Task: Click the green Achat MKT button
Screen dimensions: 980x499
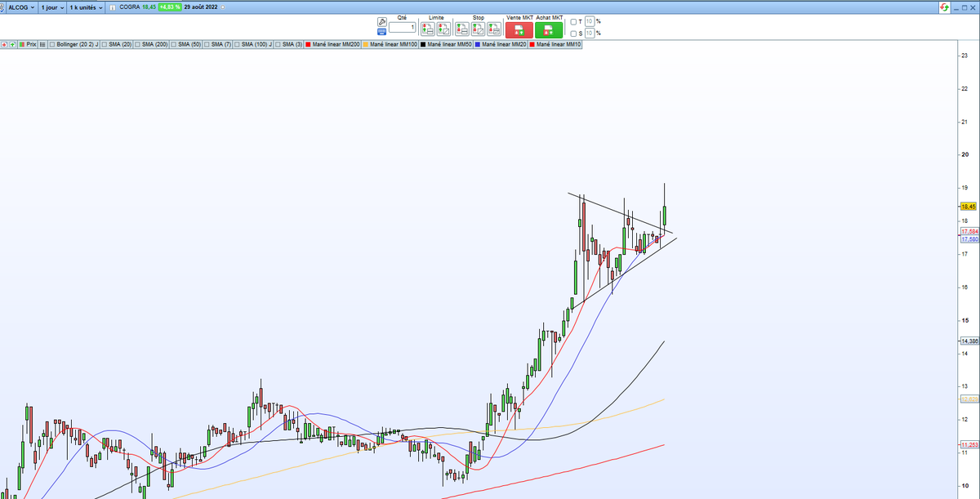Action: 549,30
